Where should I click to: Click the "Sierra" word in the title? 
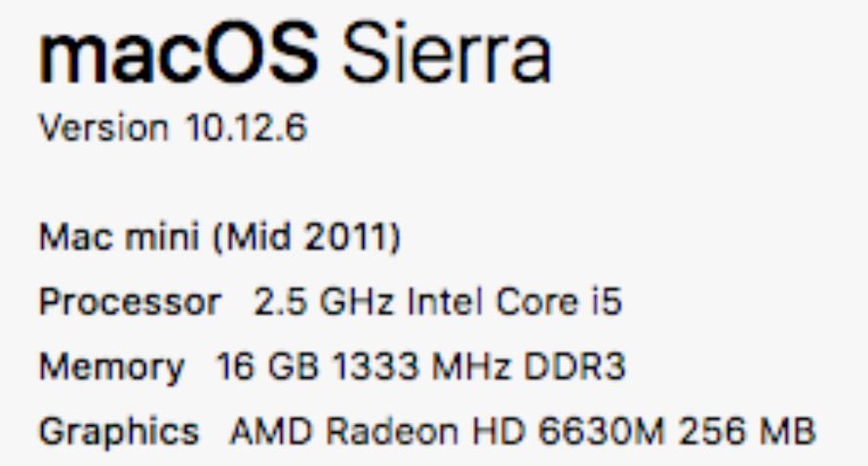point(447,58)
